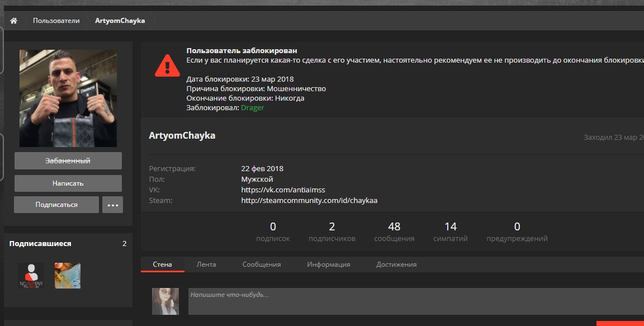Click the ArtyomChayka breadcrumb item
Screen dimensions: 644x326
click(x=120, y=21)
